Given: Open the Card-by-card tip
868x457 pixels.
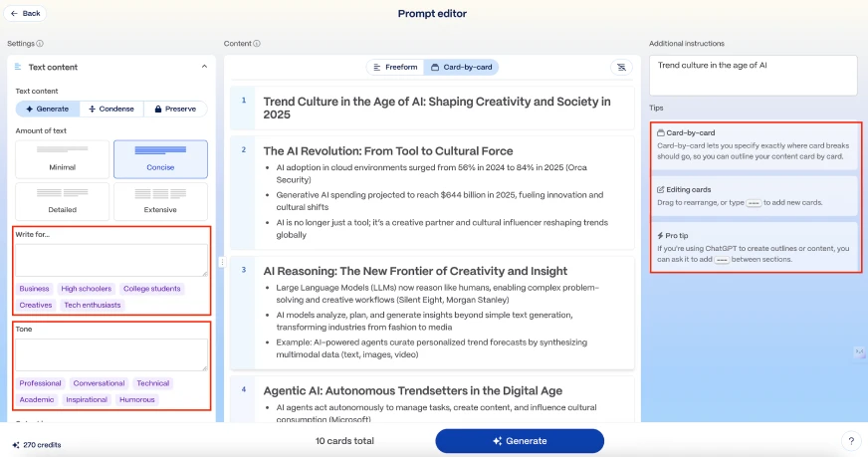Looking at the screenshot, I should coord(754,144).
